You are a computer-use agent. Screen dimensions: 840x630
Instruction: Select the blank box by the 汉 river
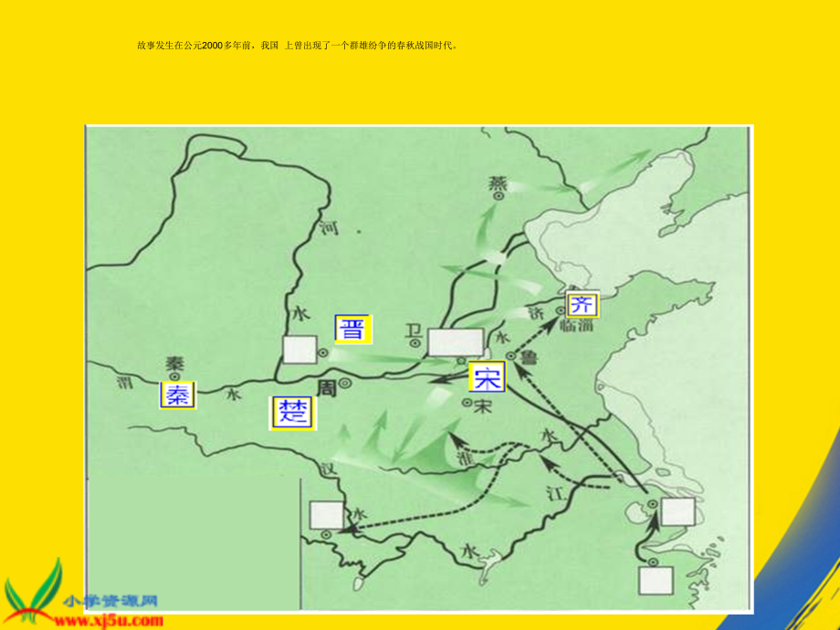tap(327, 515)
